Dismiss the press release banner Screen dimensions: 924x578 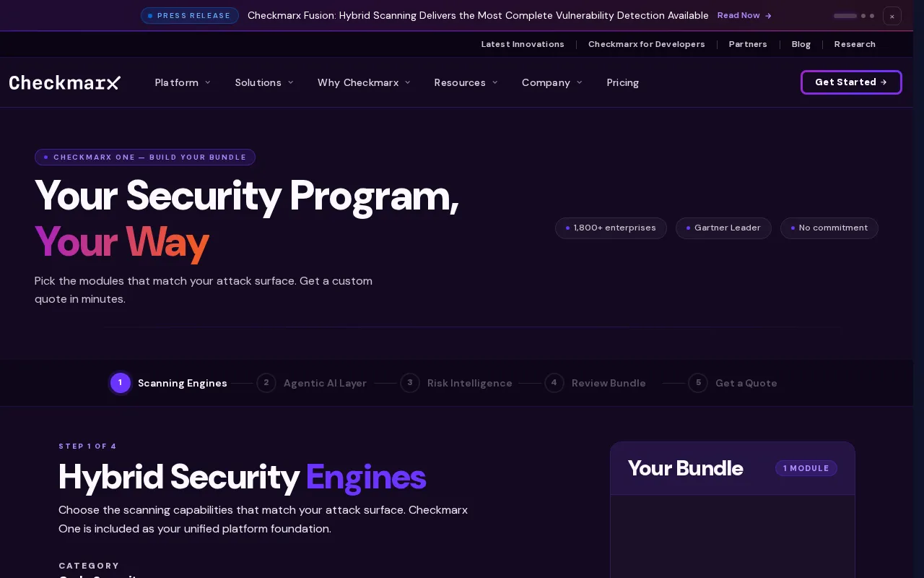[892, 16]
